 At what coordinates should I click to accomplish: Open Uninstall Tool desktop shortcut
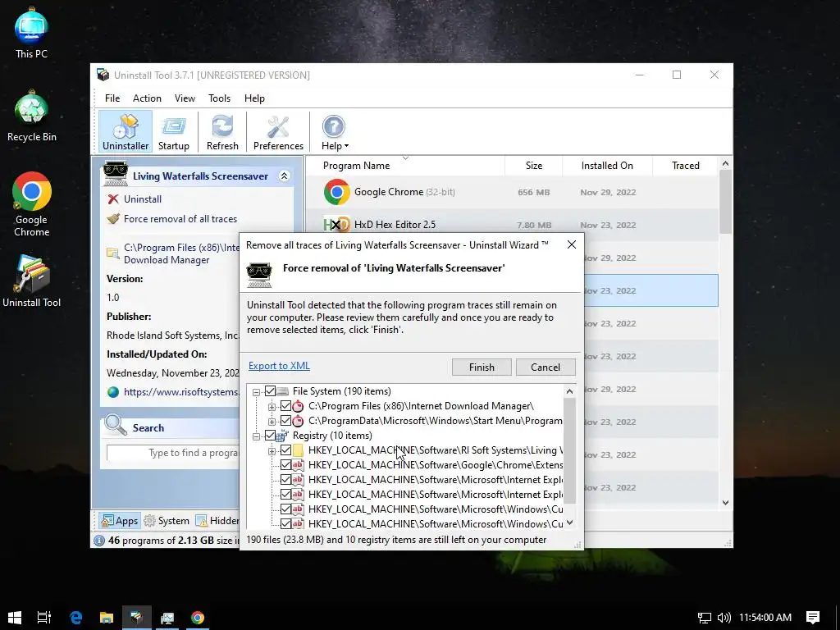[32, 281]
